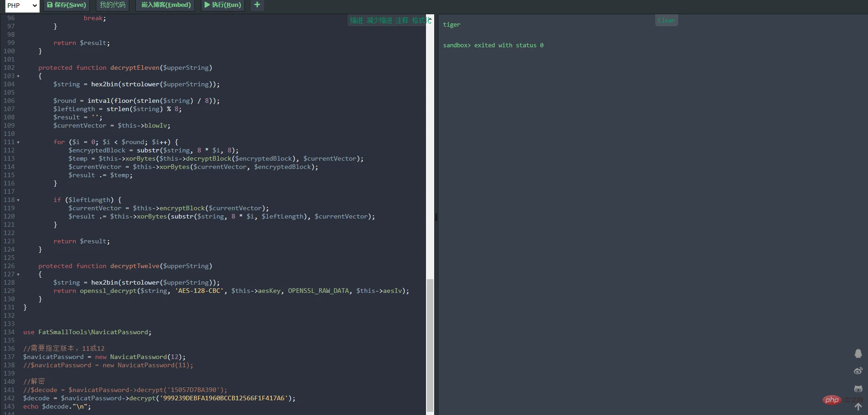Click the '$leftLength = strlen($string) % 8;' line
The image size is (868, 415).
click(x=117, y=109)
